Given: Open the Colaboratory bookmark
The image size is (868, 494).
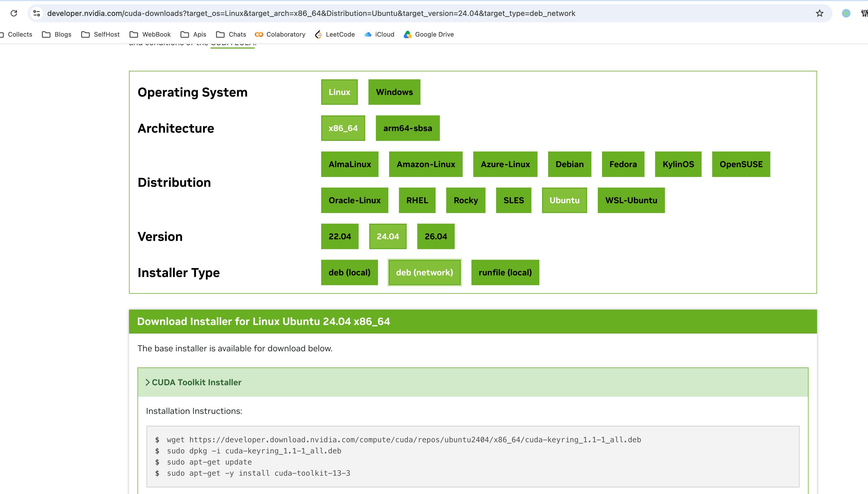Looking at the screenshot, I should pyautogui.click(x=280, y=34).
